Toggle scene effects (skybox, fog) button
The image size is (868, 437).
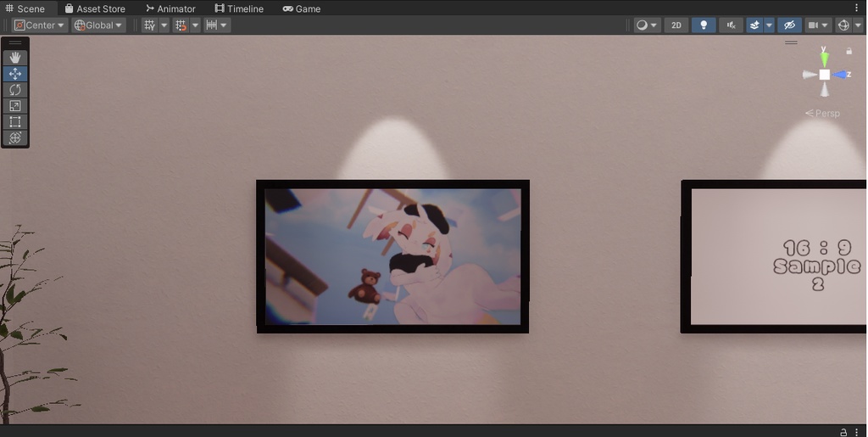click(x=754, y=25)
